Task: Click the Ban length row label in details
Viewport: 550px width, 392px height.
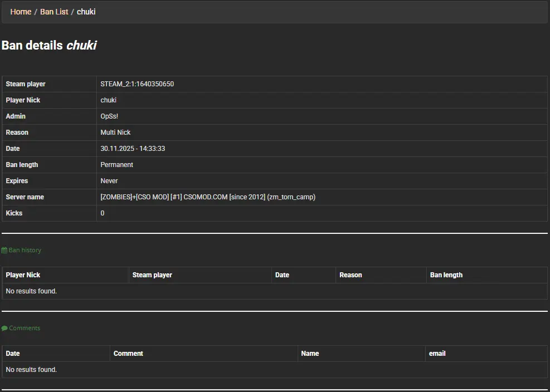Action: 22,164
